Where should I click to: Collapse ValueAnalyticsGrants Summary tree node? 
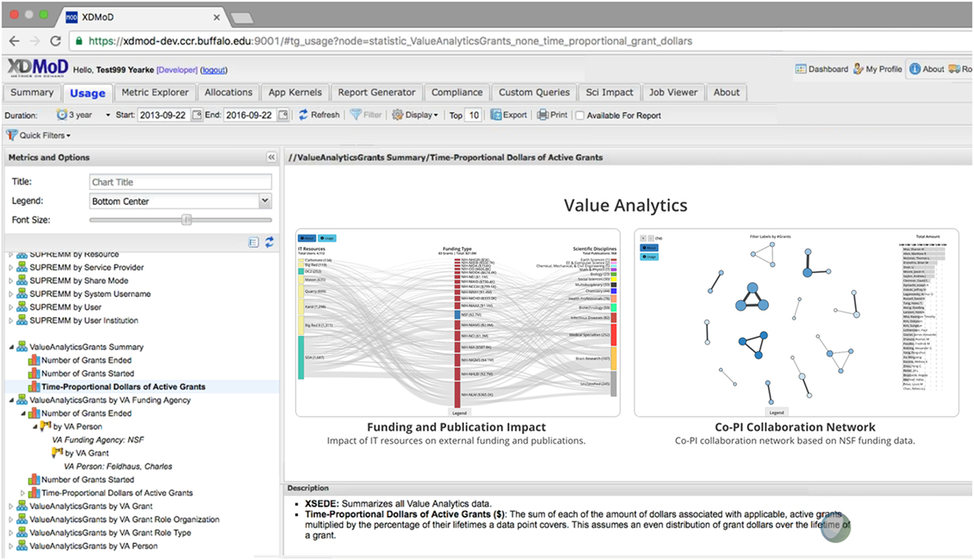click(11, 347)
